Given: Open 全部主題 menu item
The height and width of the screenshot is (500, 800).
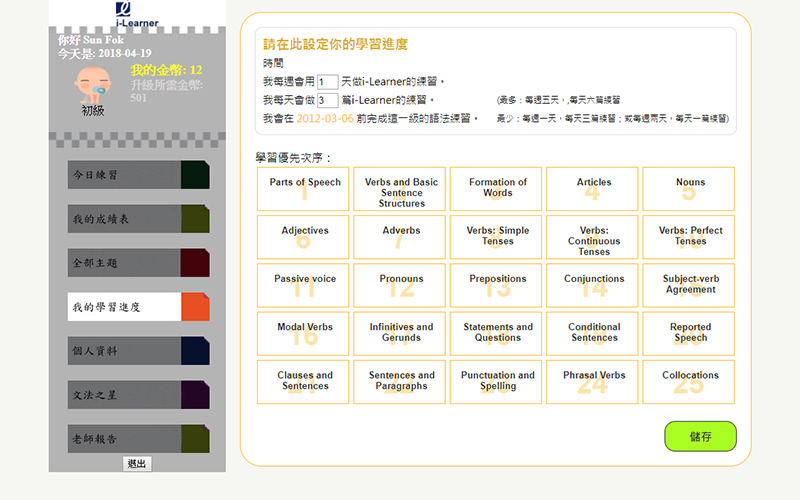Looking at the screenshot, I should [x=138, y=263].
